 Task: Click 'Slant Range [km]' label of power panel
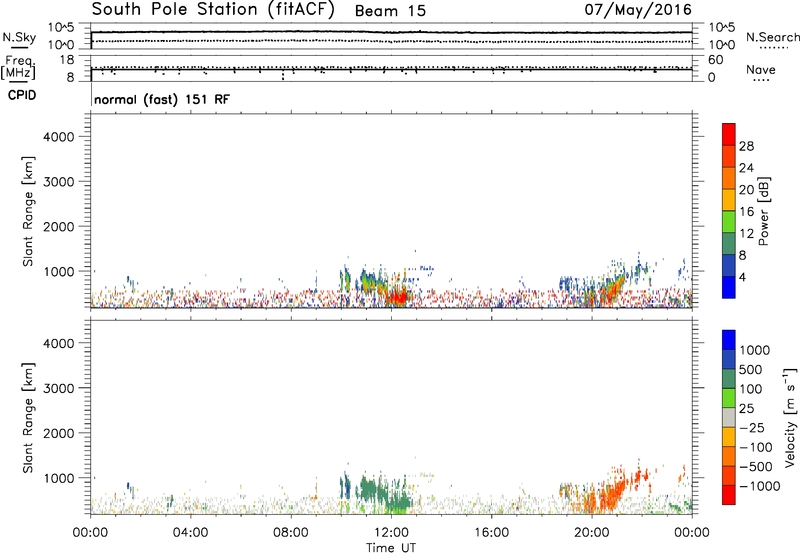click(28, 211)
